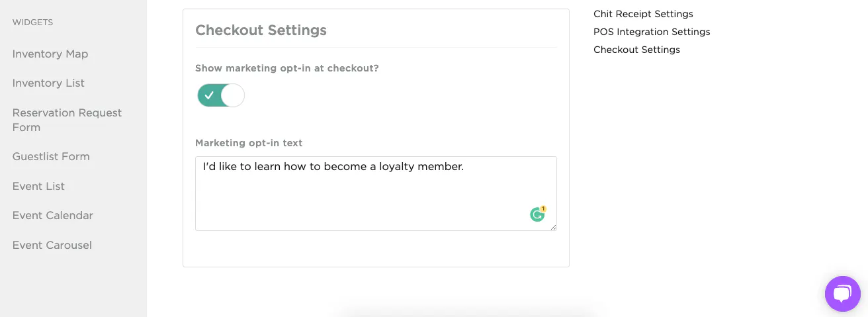Click Checkout Settings anchor link on right

pos(636,50)
